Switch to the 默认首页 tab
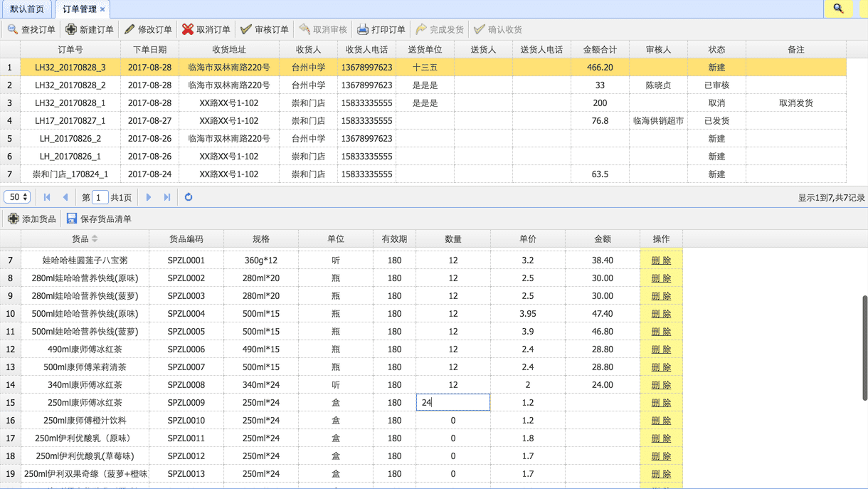868x489 pixels. (27, 9)
